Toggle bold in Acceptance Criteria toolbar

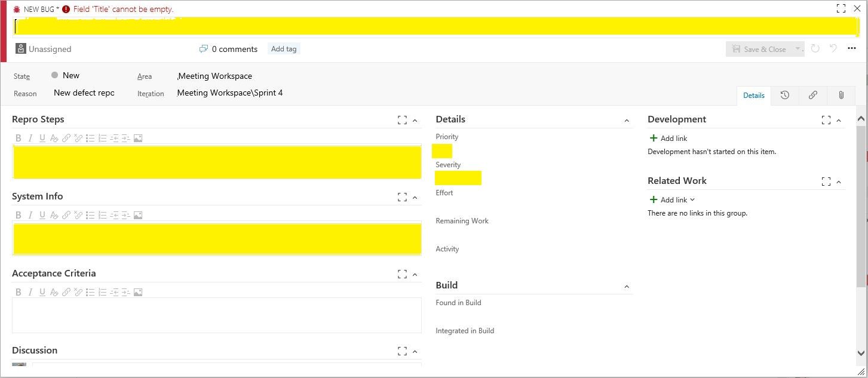pyautogui.click(x=18, y=292)
